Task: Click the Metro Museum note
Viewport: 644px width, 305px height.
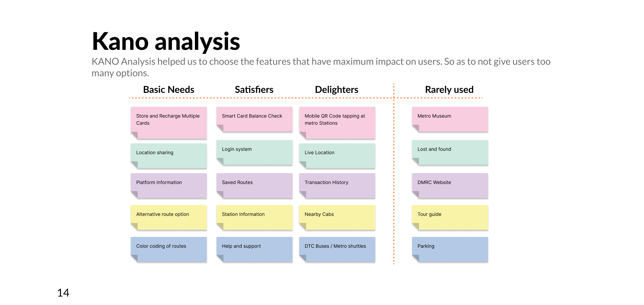Action: [450, 119]
